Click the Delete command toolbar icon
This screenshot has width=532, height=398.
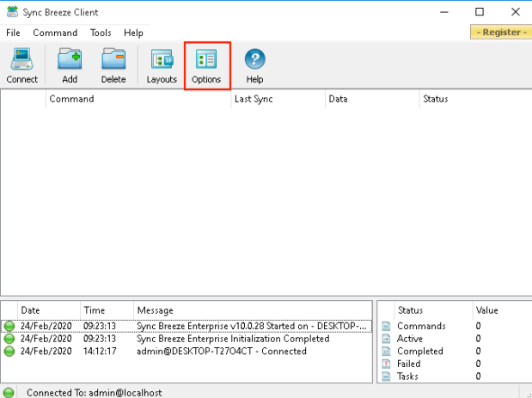pyautogui.click(x=113, y=65)
